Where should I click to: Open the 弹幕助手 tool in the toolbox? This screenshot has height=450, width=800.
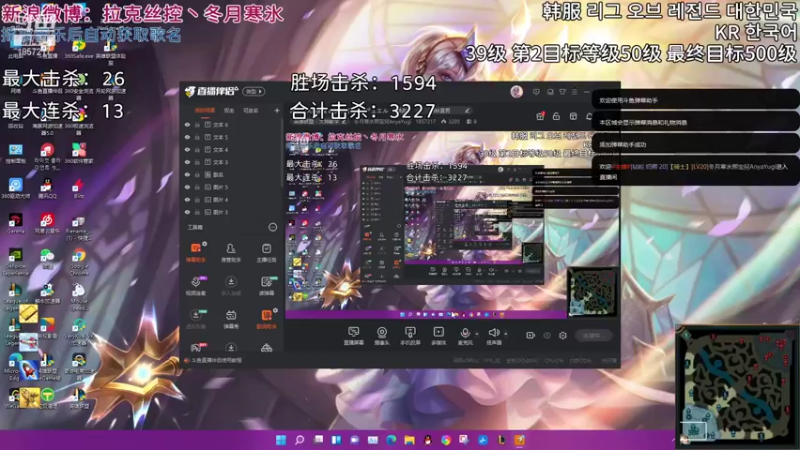tap(196, 253)
